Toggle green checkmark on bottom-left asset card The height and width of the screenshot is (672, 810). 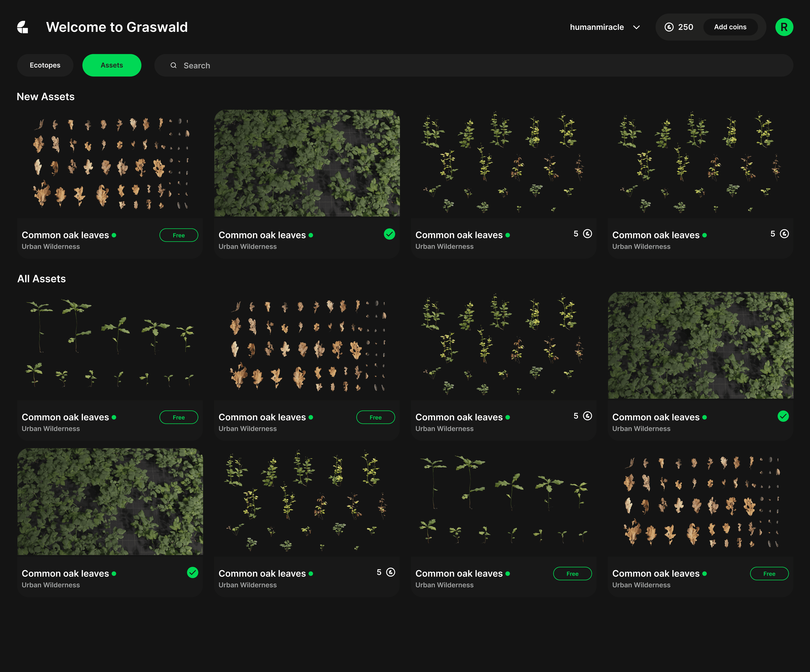tap(193, 572)
